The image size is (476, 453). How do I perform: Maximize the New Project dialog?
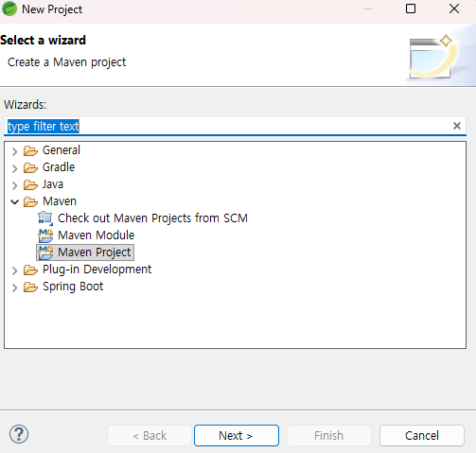pos(411,9)
